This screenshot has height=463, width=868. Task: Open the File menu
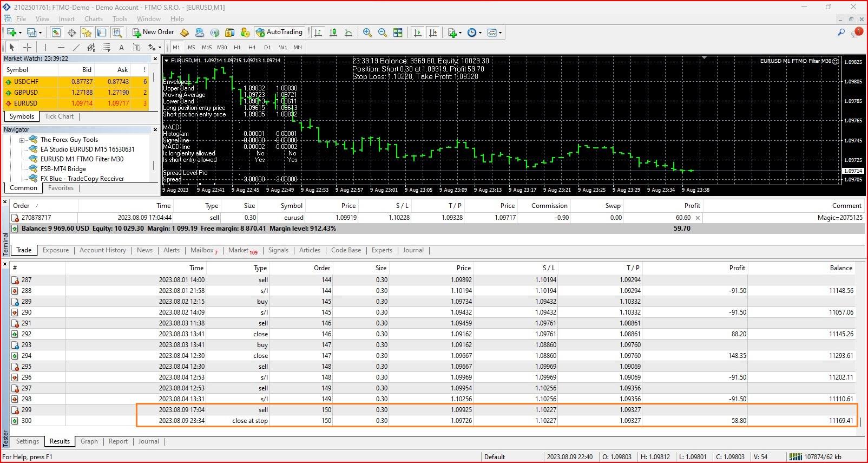[21, 19]
